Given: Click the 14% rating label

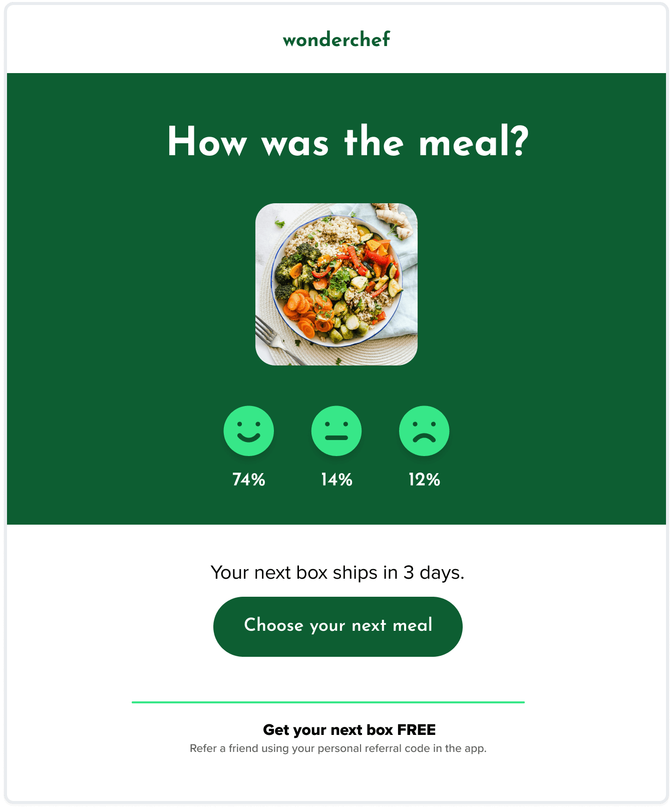Looking at the screenshot, I should click(337, 480).
